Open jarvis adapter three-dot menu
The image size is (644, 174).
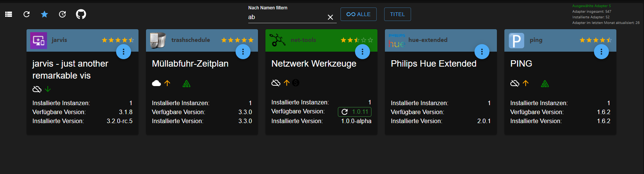point(124,52)
